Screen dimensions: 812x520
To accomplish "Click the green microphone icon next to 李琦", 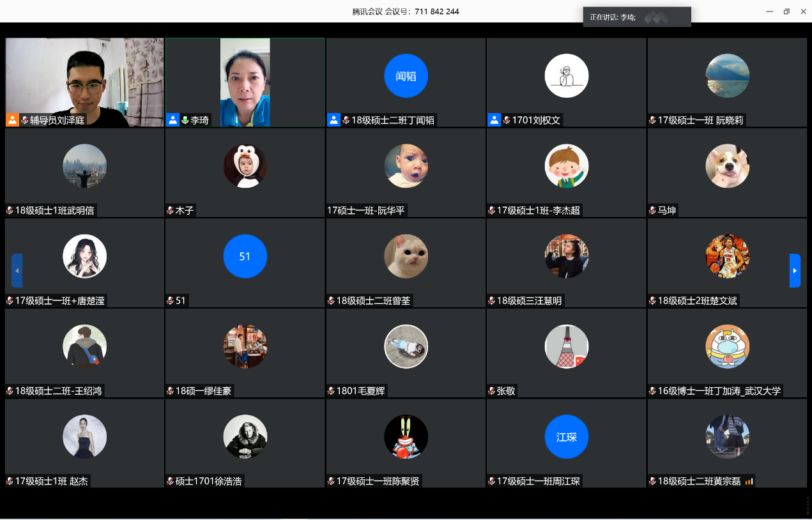I will pos(185,120).
